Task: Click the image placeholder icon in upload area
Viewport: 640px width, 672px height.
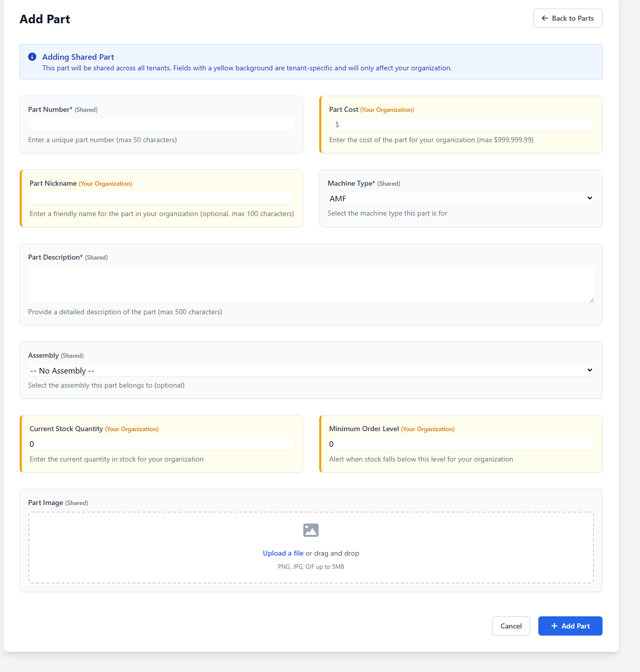Action: pyautogui.click(x=311, y=530)
